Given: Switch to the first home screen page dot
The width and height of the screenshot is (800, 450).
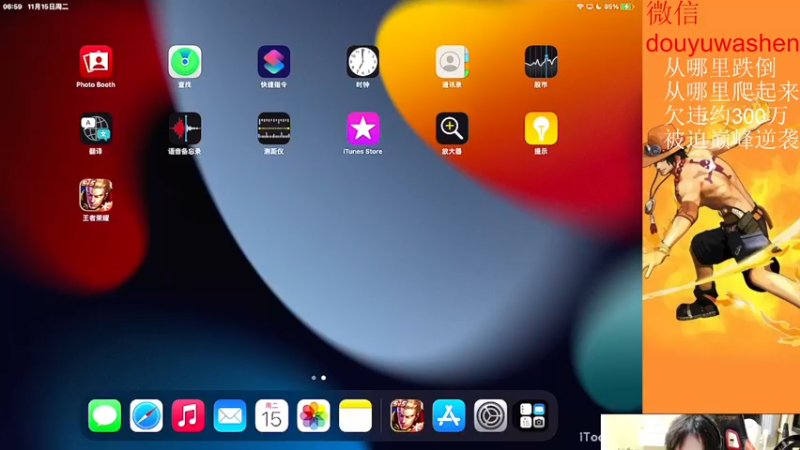Looking at the screenshot, I should pyautogui.click(x=314, y=378).
